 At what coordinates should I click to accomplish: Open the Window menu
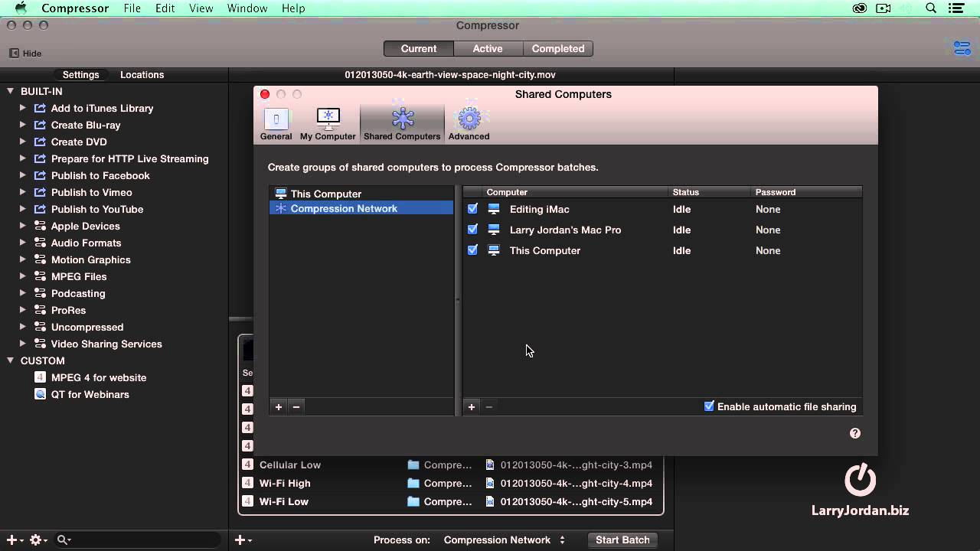(247, 8)
